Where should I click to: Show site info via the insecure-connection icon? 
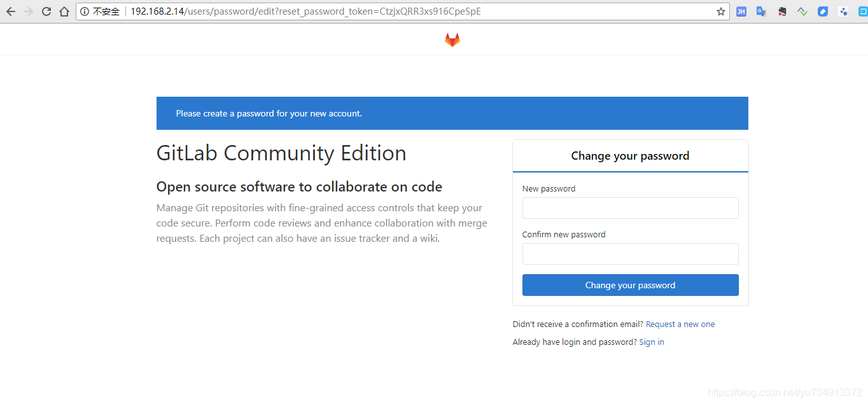85,11
